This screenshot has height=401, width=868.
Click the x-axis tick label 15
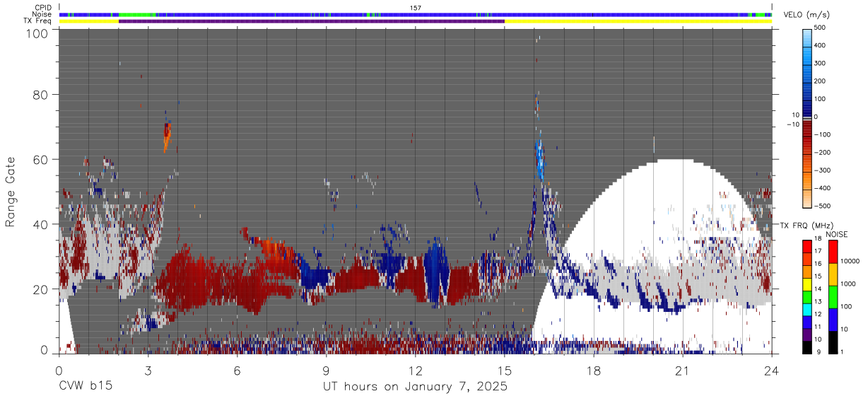click(x=505, y=370)
